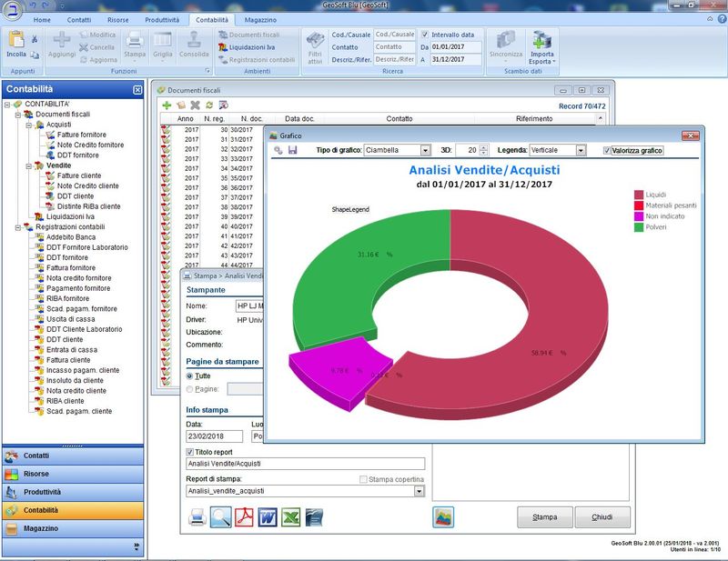
Task: Expand the Report di stampa combo box
Action: [419, 491]
